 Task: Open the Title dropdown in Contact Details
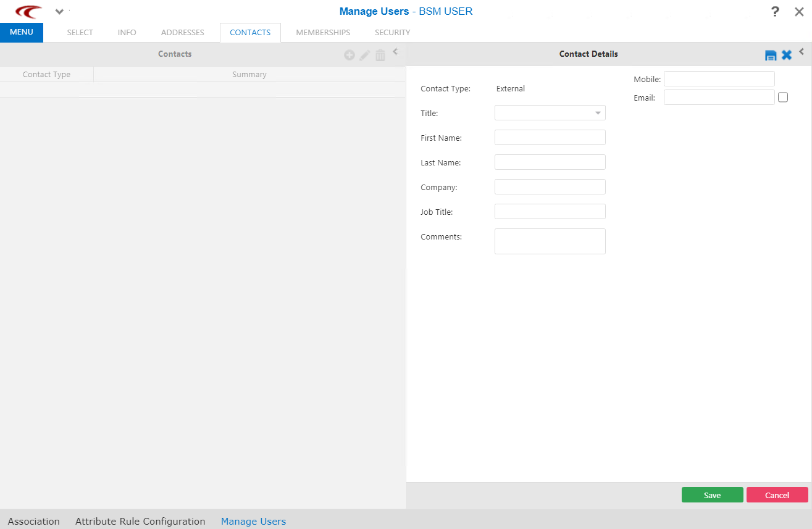tap(597, 112)
